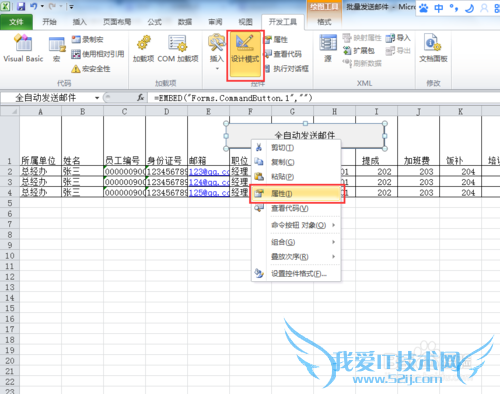Save the workbook from Quick Access
This screenshot has width=500, height=394.
[x=21, y=6]
